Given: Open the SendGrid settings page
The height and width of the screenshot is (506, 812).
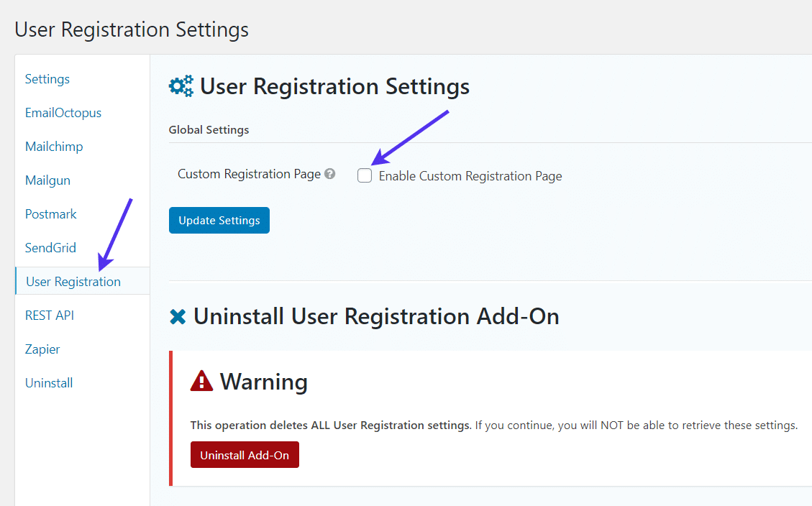Looking at the screenshot, I should (x=50, y=247).
